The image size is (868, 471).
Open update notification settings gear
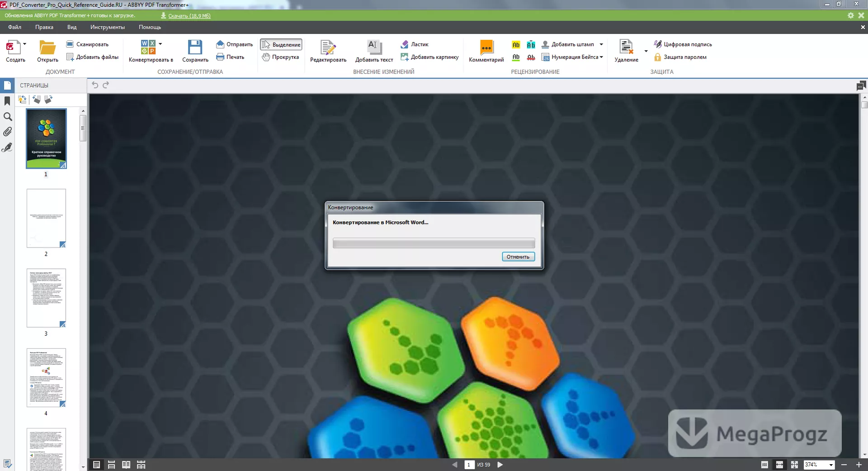tap(851, 15)
